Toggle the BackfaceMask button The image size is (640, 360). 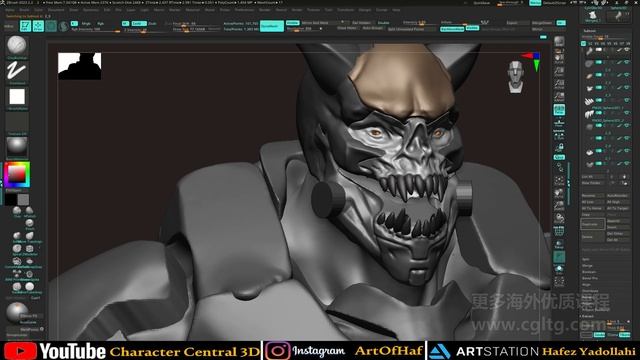[x=452, y=29]
